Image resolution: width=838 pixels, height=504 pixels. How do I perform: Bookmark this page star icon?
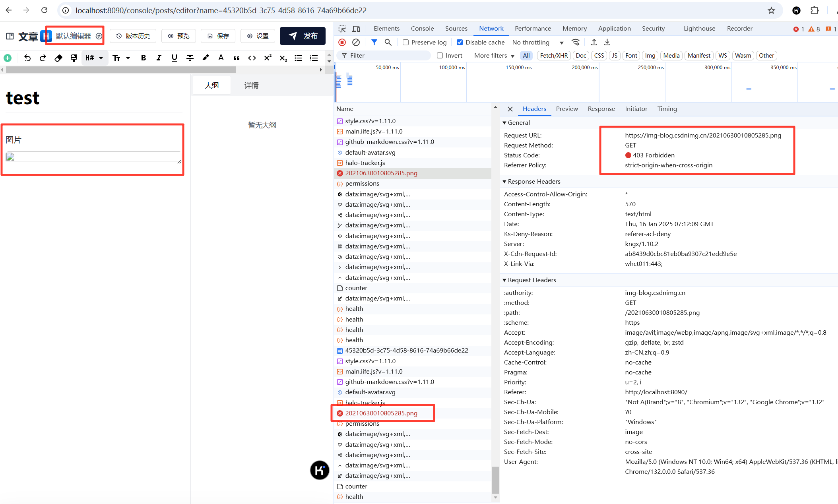coord(771,10)
